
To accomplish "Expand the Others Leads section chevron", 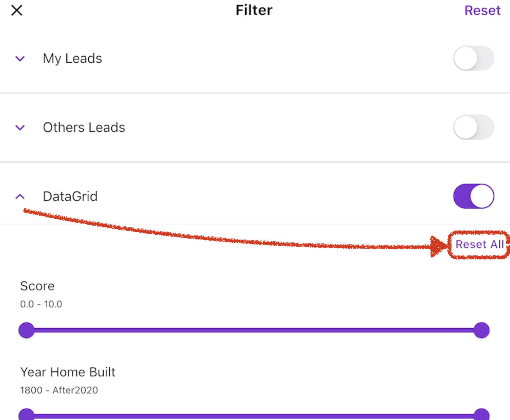I will (x=20, y=128).
